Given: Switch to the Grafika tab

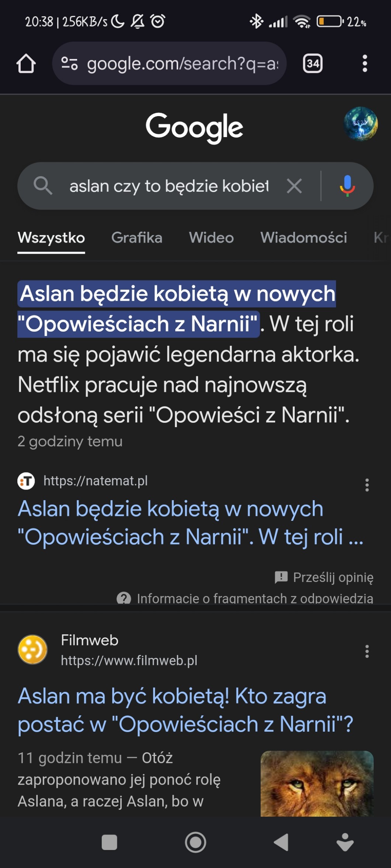Looking at the screenshot, I should [x=137, y=238].
